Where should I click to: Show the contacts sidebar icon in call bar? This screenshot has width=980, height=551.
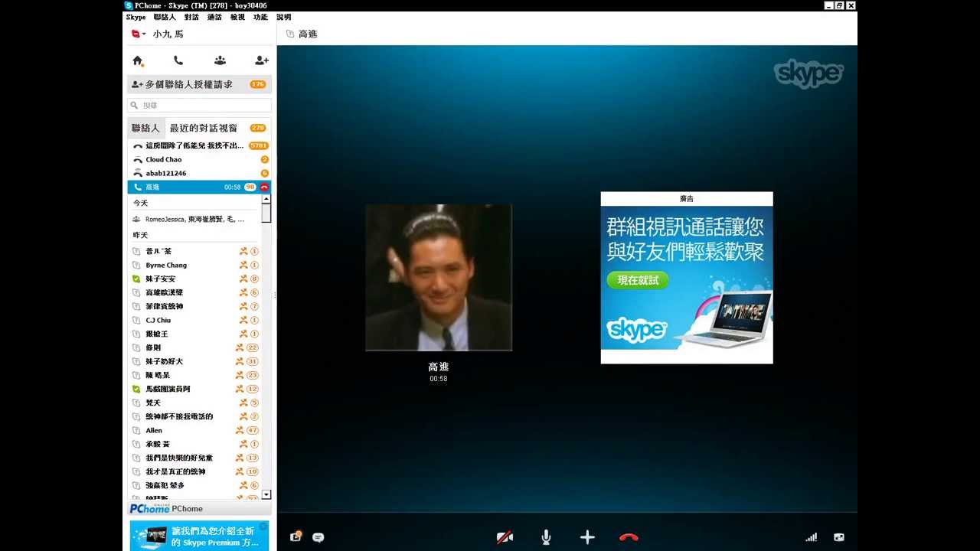coord(296,537)
